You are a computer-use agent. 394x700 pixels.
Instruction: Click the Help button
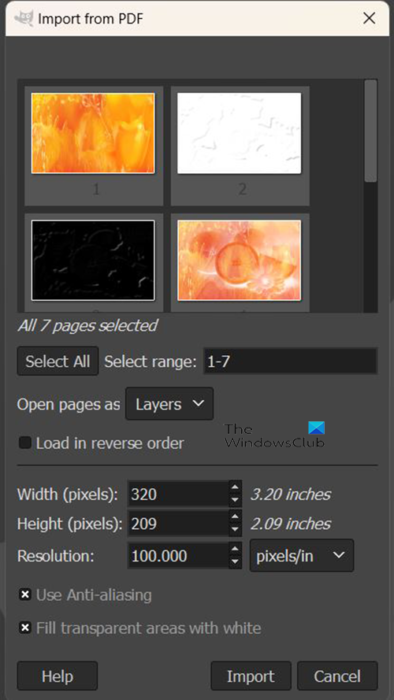point(58,676)
